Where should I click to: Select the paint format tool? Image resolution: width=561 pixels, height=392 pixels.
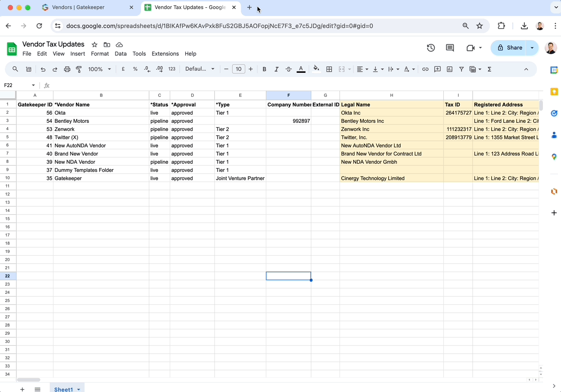click(79, 69)
